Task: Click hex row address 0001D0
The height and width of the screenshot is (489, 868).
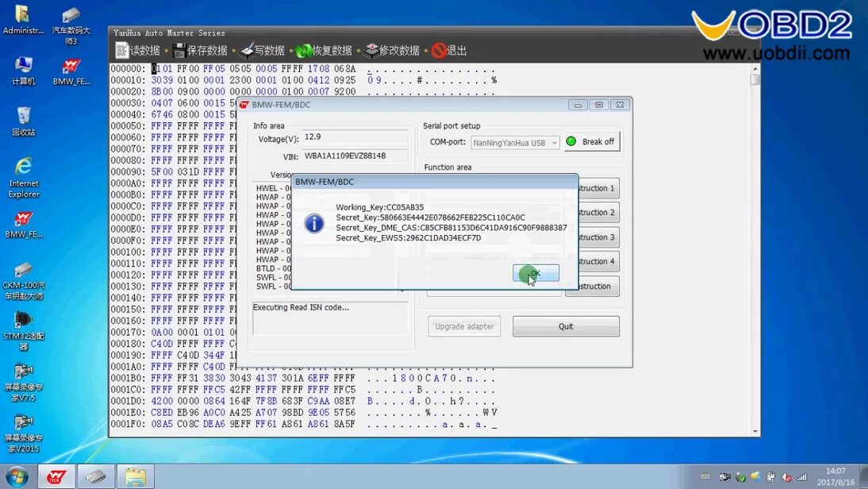Action: coord(127,401)
